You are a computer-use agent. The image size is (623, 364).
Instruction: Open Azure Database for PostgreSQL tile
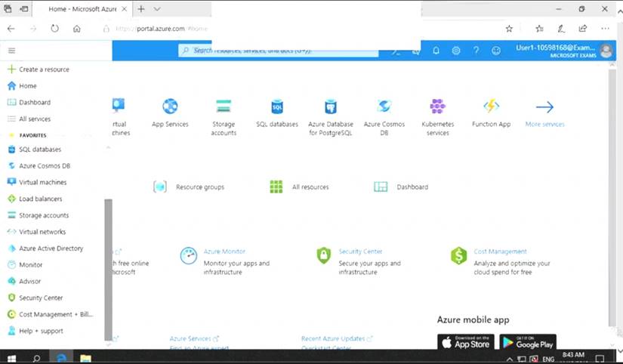(331, 117)
